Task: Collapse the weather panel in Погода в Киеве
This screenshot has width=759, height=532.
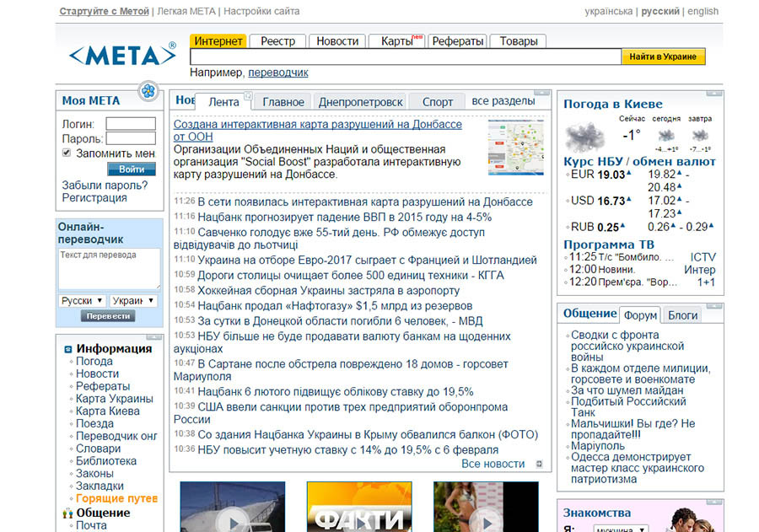Action: pos(713,94)
